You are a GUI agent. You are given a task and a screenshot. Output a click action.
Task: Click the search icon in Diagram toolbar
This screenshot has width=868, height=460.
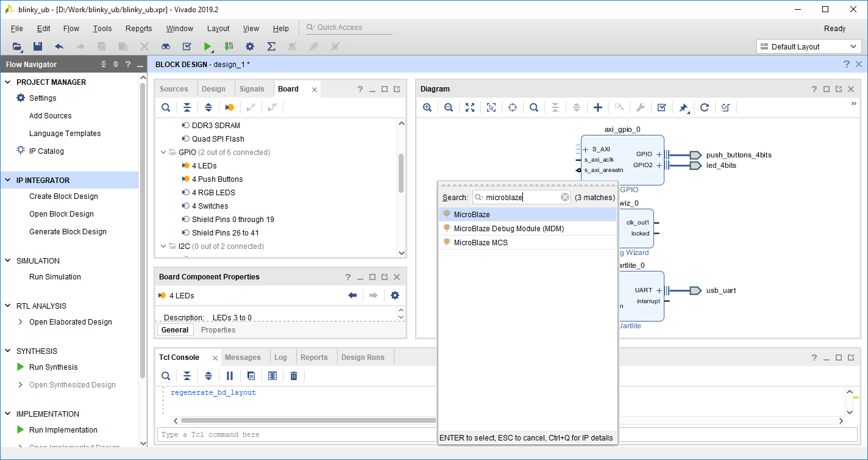pos(534,107)
